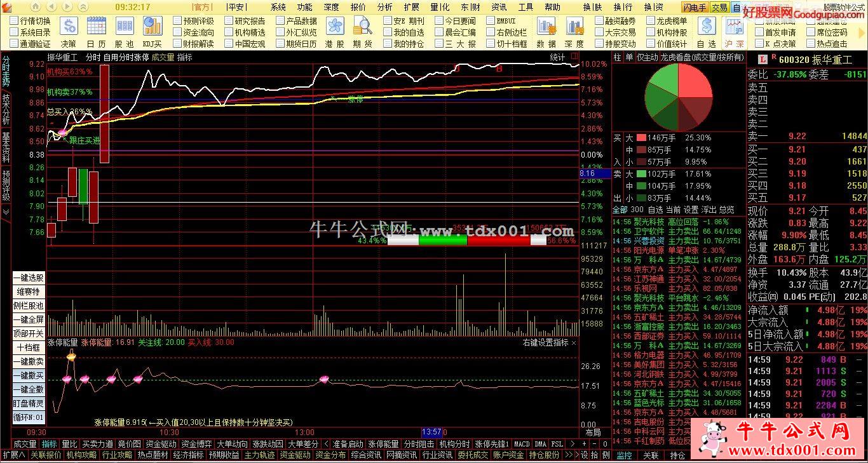This screenshot has height=463, width=868.
Task: Open 龙虎榜单 toolbar shortcut
Action: (x=667, y=21)
